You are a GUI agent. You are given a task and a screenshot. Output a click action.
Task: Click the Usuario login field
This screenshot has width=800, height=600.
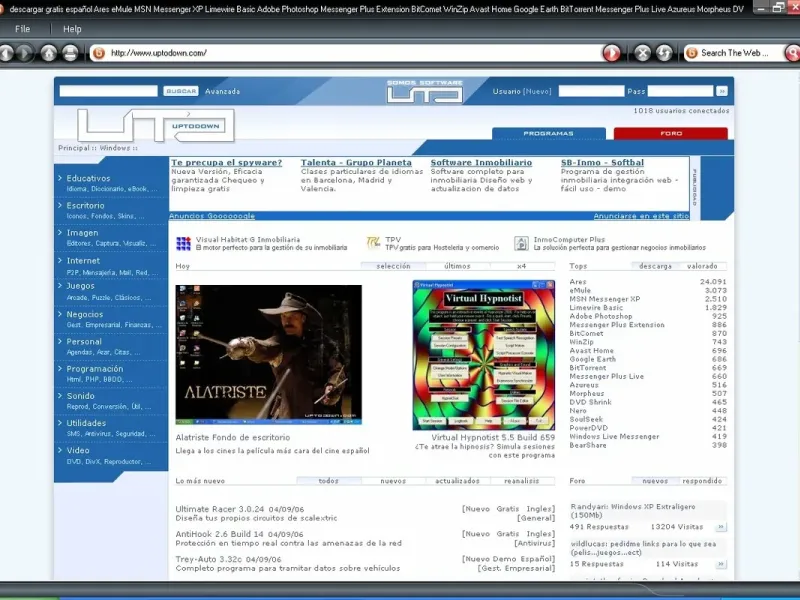tap(591, 91)
